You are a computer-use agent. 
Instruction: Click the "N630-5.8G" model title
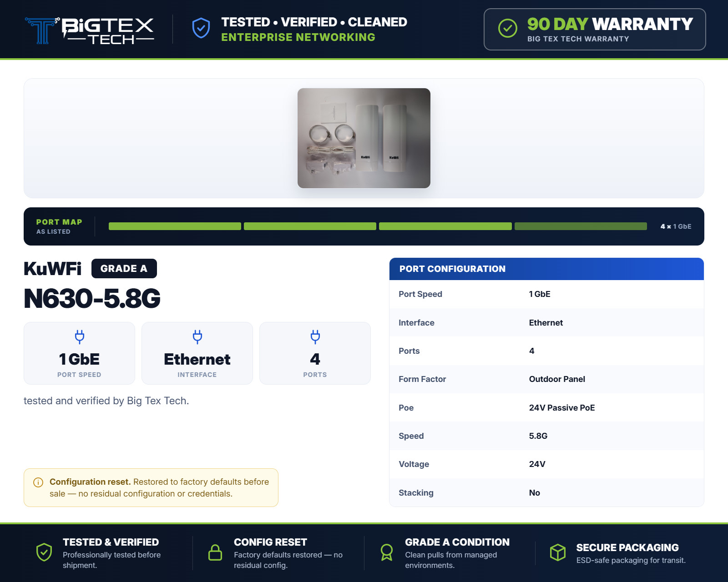(x=92, y=299)
